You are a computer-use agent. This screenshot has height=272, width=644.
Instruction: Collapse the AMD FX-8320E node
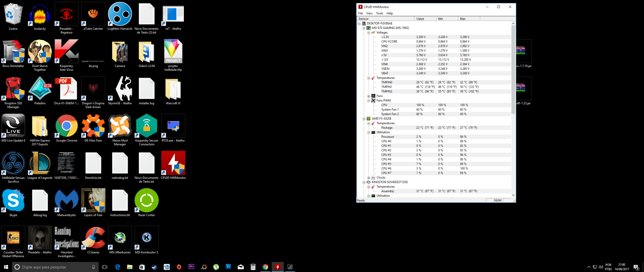(364, 119)
